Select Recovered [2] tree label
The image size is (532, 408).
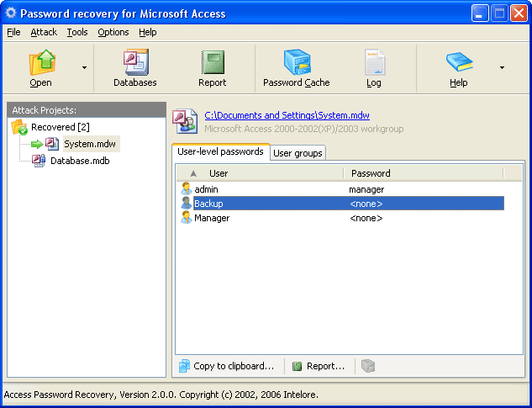61,127
